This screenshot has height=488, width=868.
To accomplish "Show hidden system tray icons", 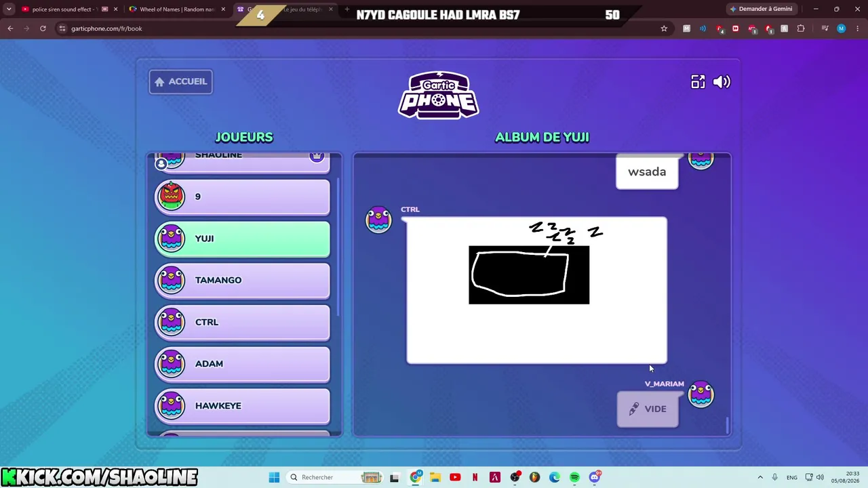I will click(x=760, y=477).
